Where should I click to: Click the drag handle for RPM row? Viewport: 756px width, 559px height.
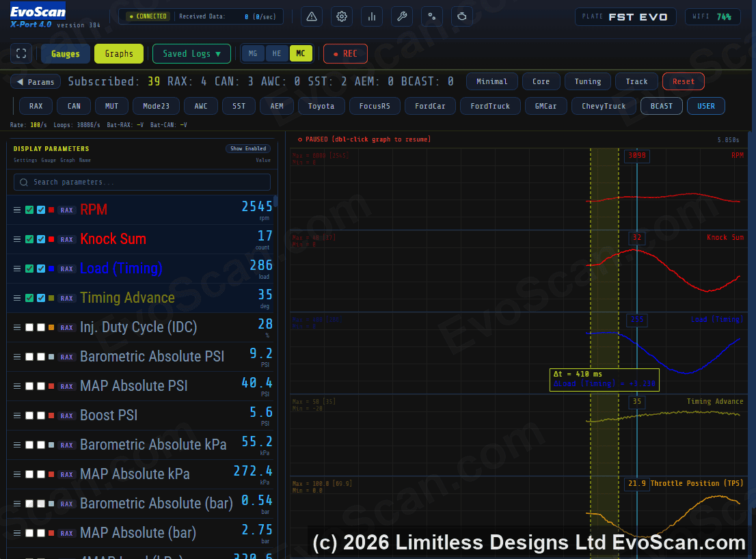[17, 210]
